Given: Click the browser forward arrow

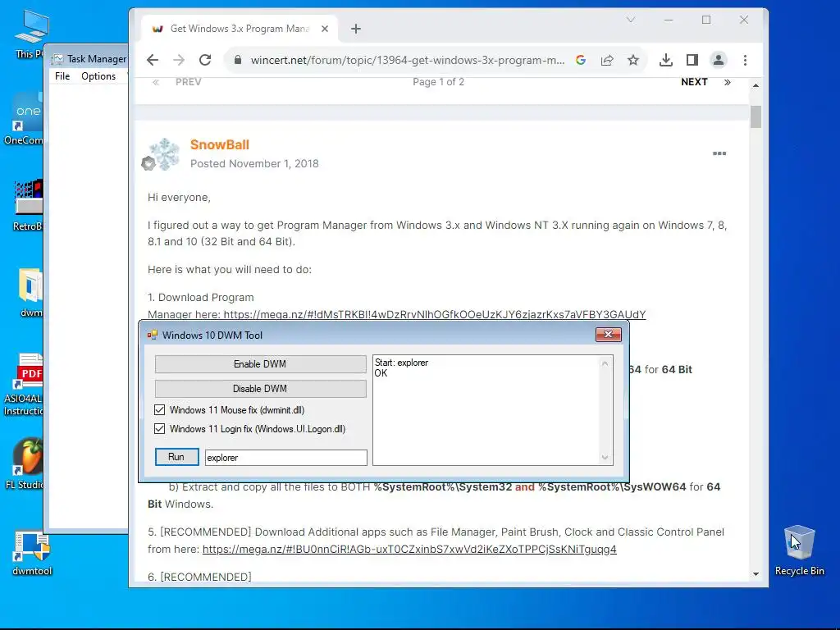Looking at the screenshot, I should [x=179, y=60].
